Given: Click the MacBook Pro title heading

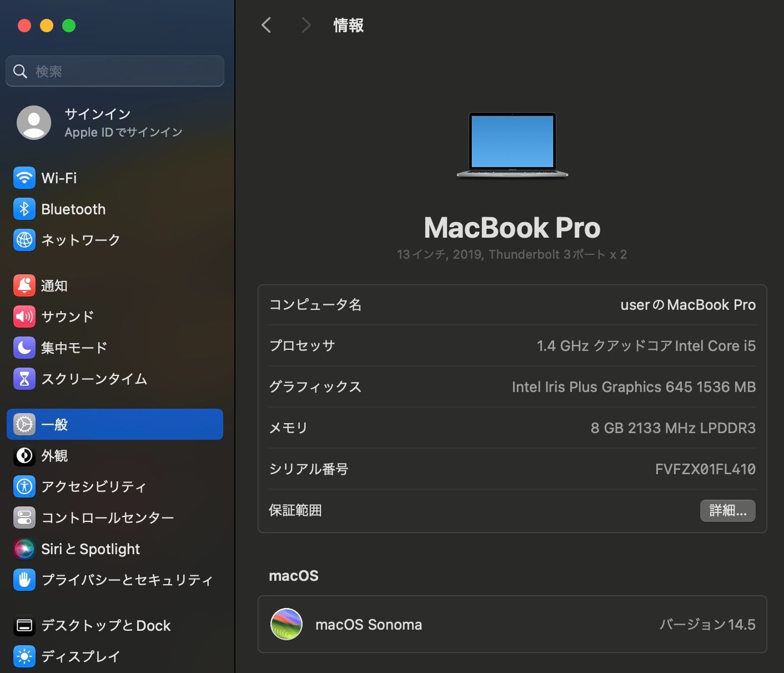Looking at the screenshot, I should [x=512, y=228].
